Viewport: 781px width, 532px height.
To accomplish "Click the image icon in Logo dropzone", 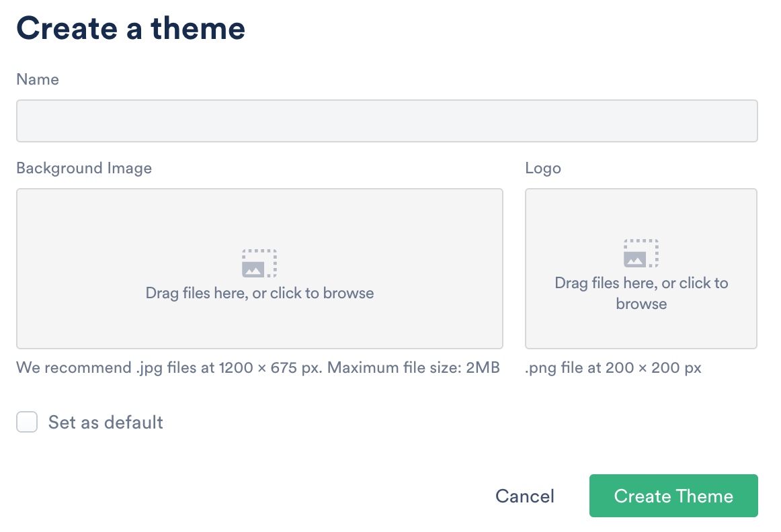I will (641, 253).
